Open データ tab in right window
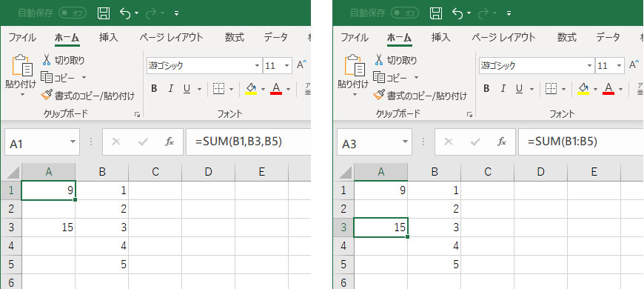The height and width of the screenshot is (289, 644). tap(608, 38)
